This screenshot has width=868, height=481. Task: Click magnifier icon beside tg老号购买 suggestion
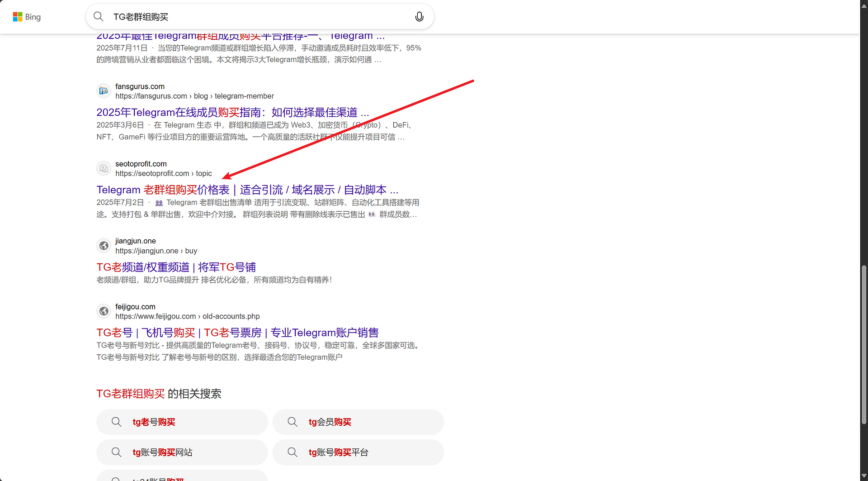pos(116,422)
